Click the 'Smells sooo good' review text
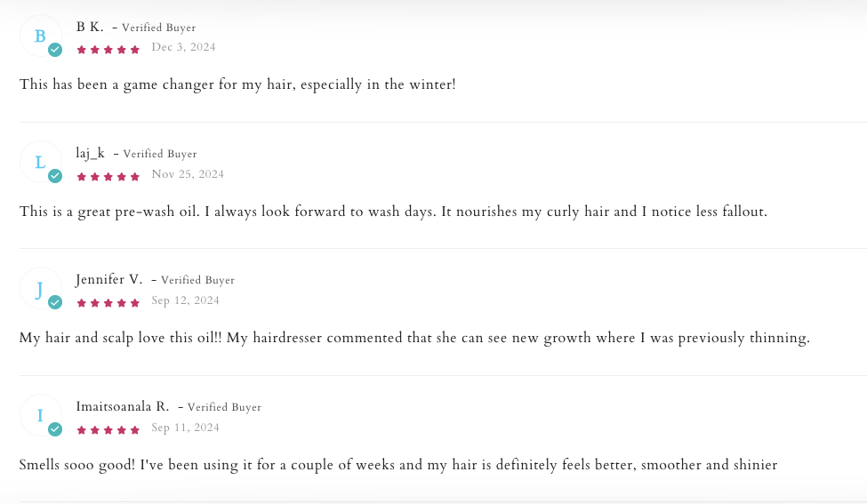Image resolution: width=867 pixels, height=504 pixels. pos(397,465)
